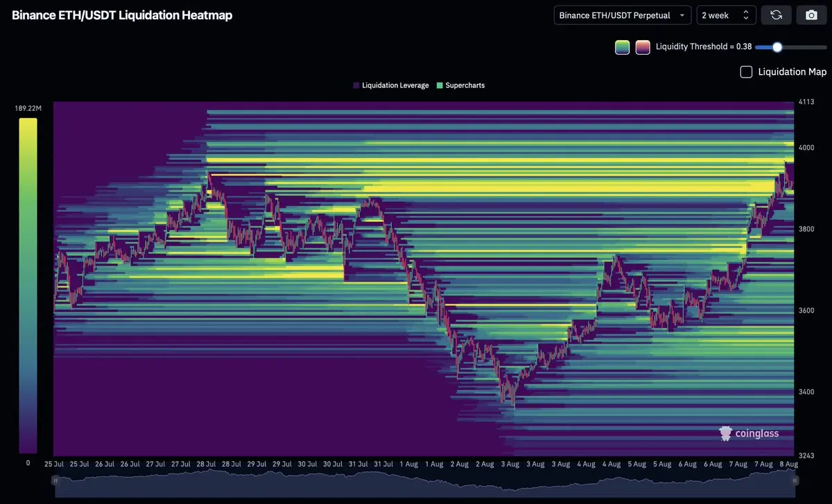
Task: Toggle the Liquidation Leverage legend entry
Action: 391,85
